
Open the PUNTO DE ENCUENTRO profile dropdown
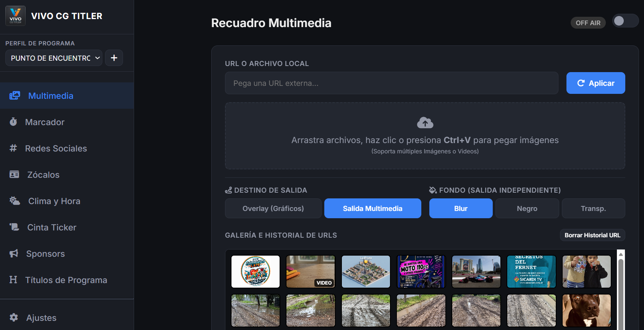[54, 58]
